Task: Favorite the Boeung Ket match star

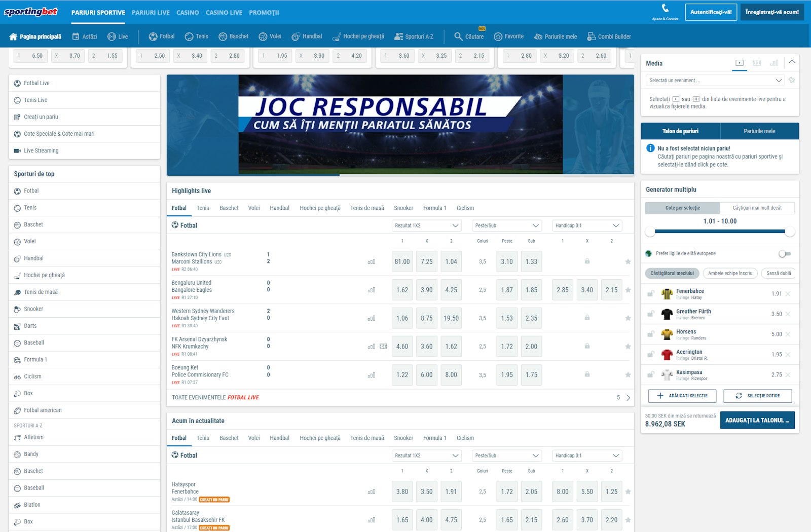Action: click(x=628, y=374)
